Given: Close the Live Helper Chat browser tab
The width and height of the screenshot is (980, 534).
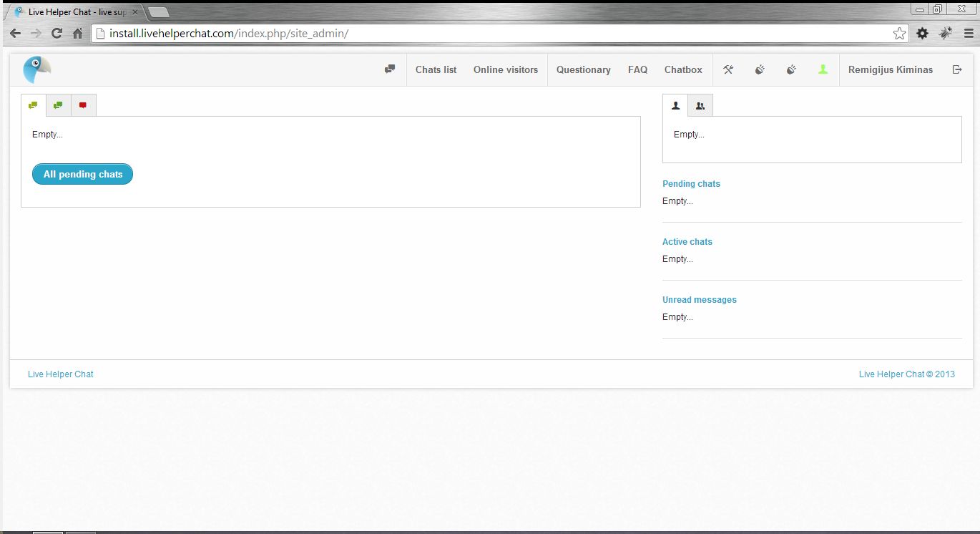Looking at the screenshot, I should (134, 12).
